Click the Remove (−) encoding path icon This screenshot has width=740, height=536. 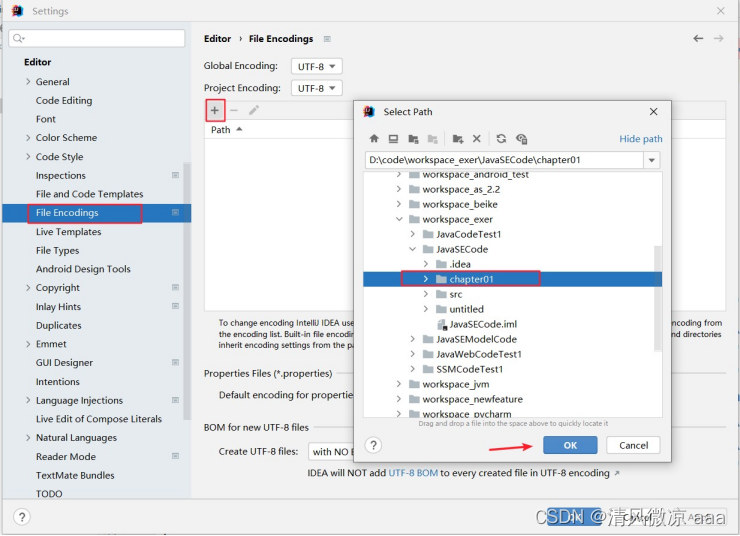[x=234, y=110]
